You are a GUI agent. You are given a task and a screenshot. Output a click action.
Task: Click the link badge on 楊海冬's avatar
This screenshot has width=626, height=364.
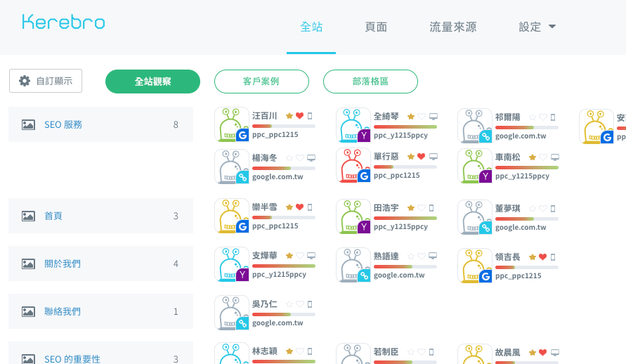(x=242, y=177)
